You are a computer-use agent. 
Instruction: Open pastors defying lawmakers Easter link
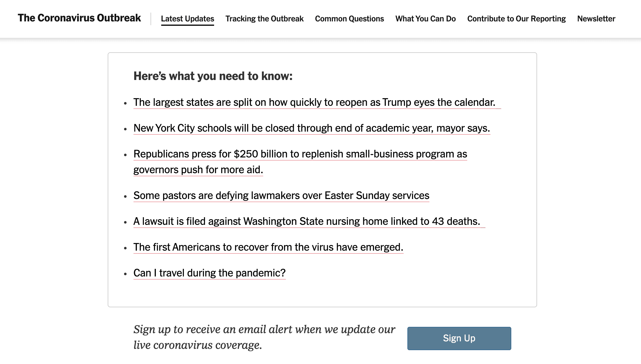click(x=281, y=196)
